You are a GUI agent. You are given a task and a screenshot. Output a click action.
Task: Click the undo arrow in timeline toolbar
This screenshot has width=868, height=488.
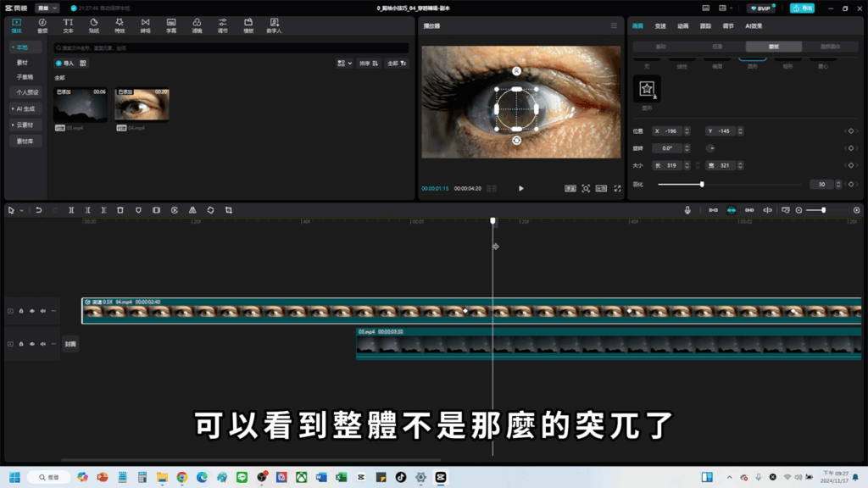pos(39,210)
